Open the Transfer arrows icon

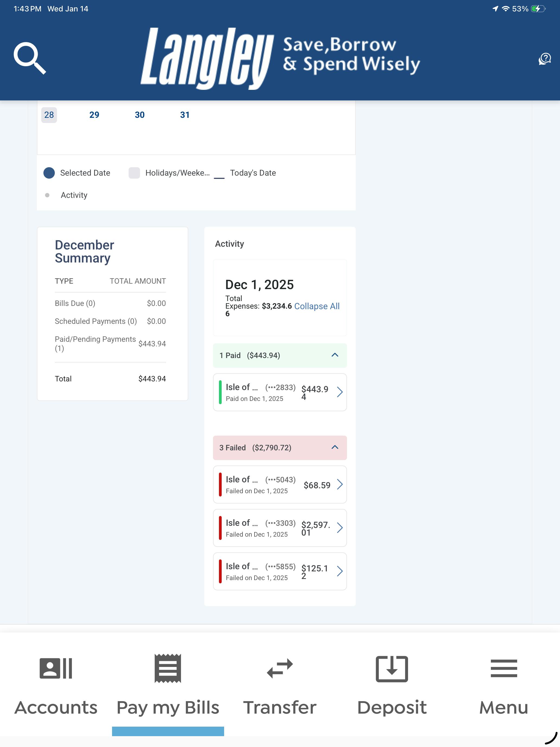coord(280,668)
